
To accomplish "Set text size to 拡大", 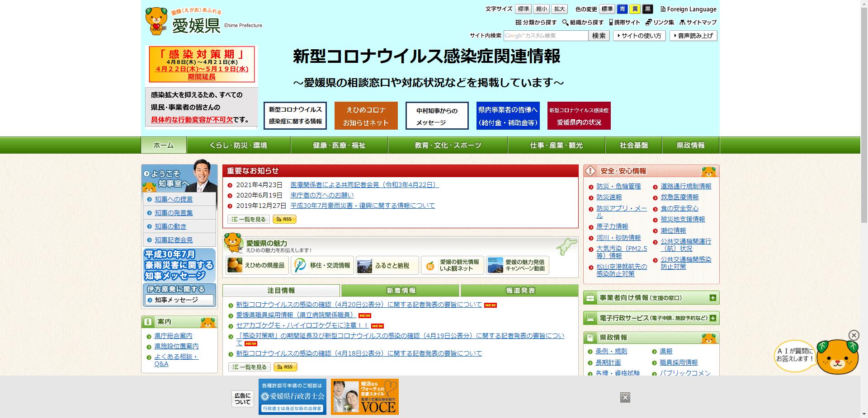I will click(x=559, y=9).
